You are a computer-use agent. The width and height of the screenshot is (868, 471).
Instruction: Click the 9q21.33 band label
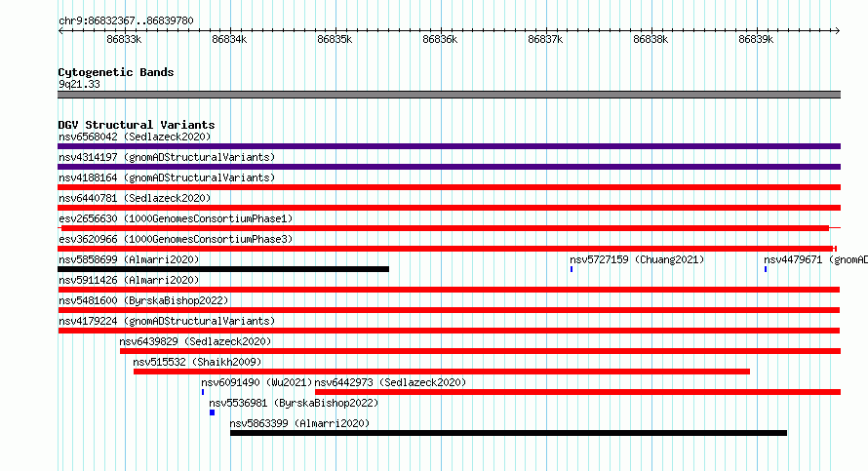click(x=79, y=84)
